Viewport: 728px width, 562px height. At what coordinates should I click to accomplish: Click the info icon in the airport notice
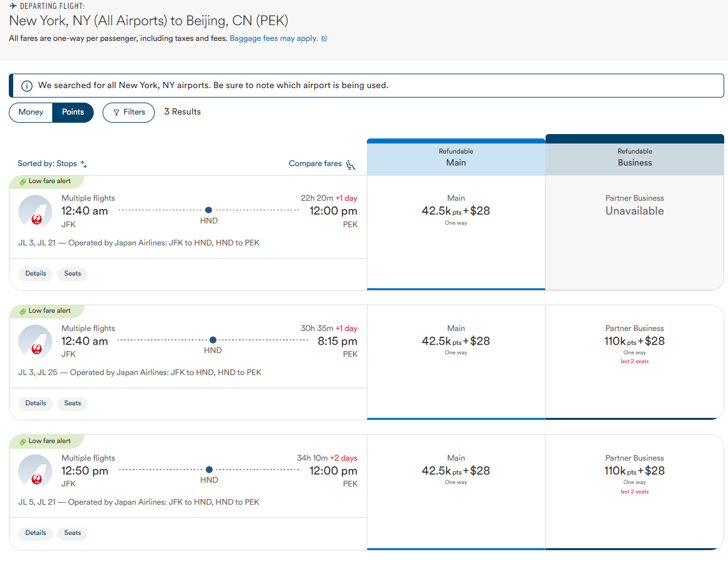[x=27, y=86]
